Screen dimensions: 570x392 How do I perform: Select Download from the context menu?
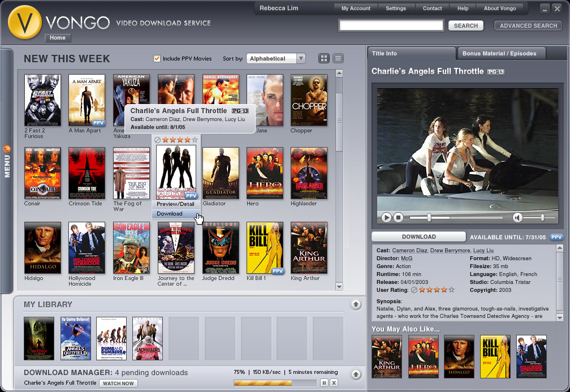click(170, 214)
